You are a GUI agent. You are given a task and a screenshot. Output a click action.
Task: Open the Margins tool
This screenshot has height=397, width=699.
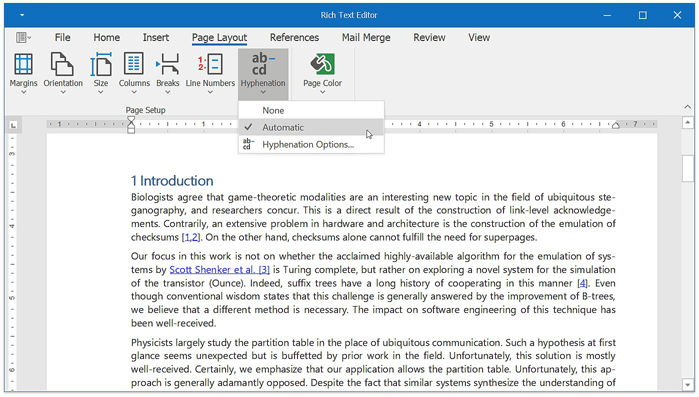24,73
